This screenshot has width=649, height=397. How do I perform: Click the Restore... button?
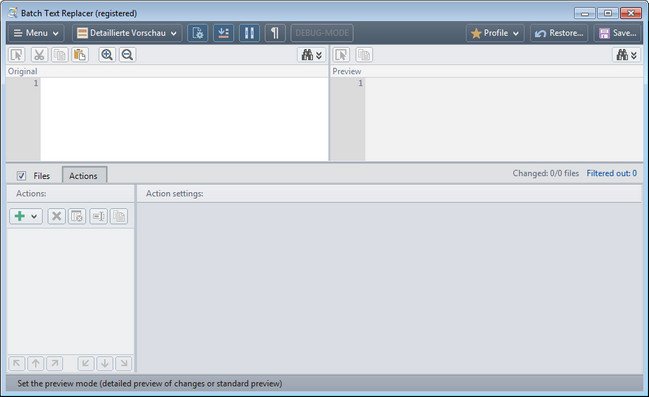coord(559,33)
